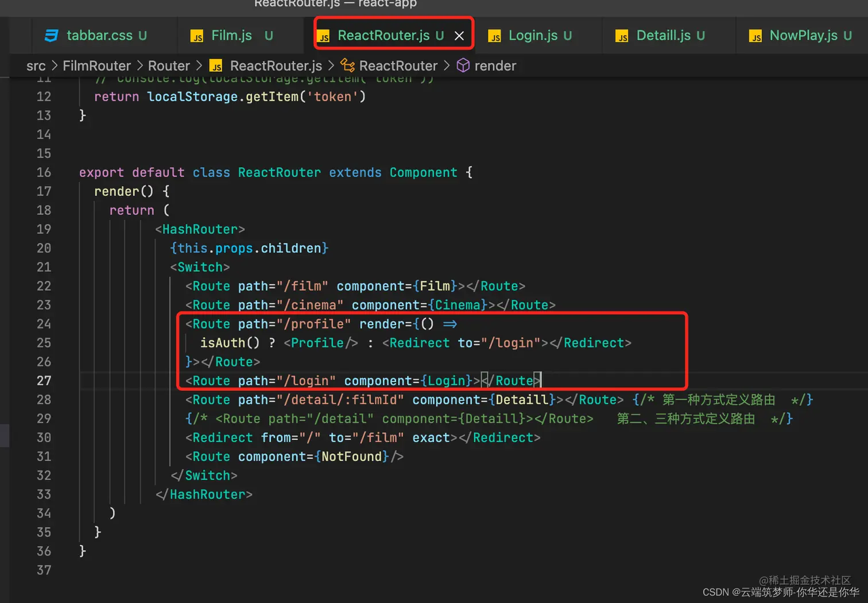Open the src breadcrumb segment
Screen dimensions: 868x603
click(36, 66)
